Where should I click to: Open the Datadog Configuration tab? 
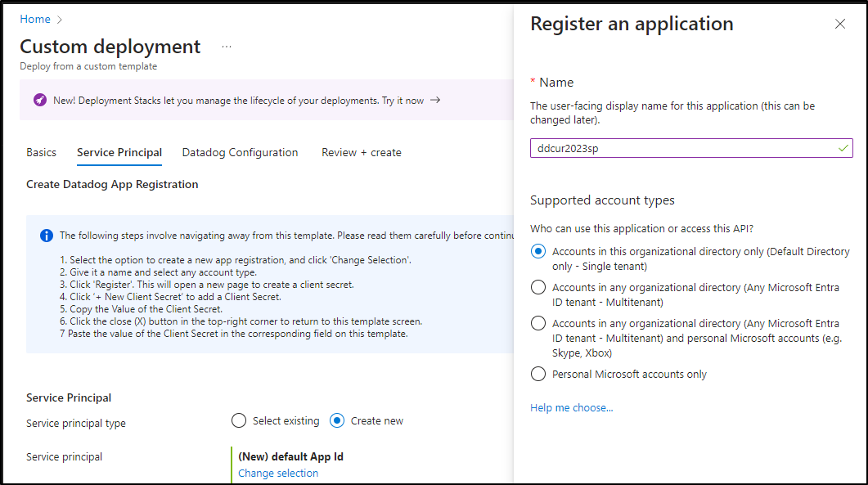click(x=240, y=152)
